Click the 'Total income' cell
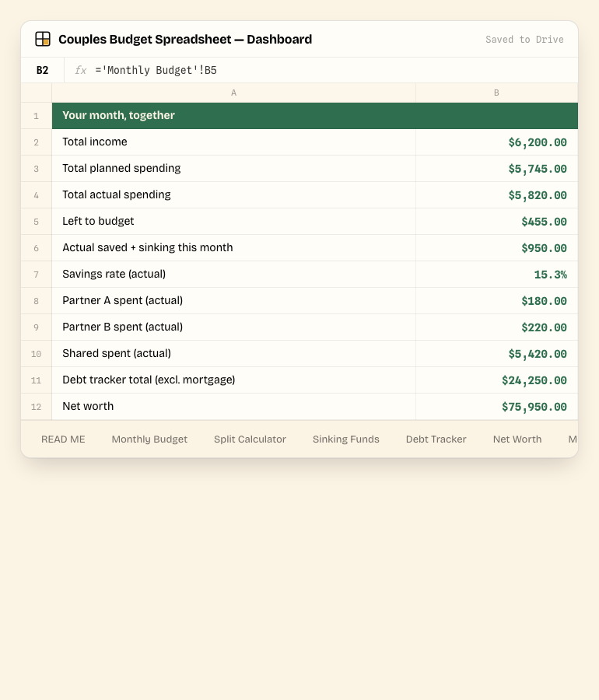Viewport: 599px width, 700px height. coord(234,142)
